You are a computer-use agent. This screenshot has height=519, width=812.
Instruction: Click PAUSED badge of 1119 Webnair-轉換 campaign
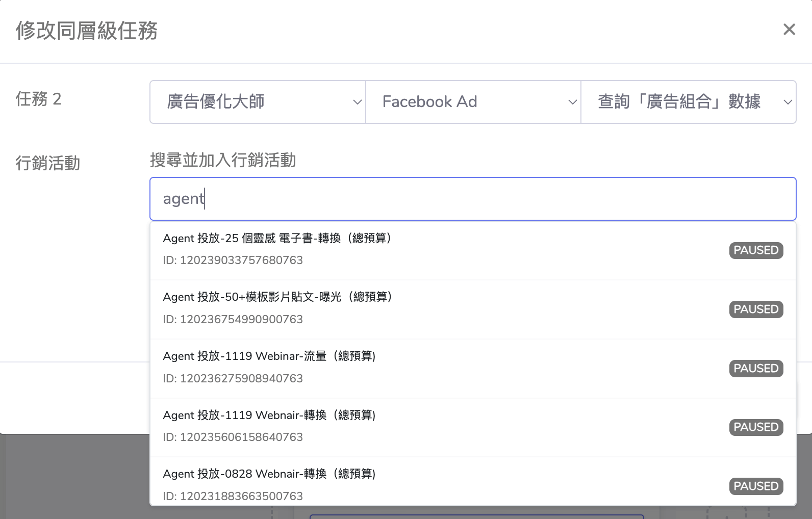coord(756,427)
